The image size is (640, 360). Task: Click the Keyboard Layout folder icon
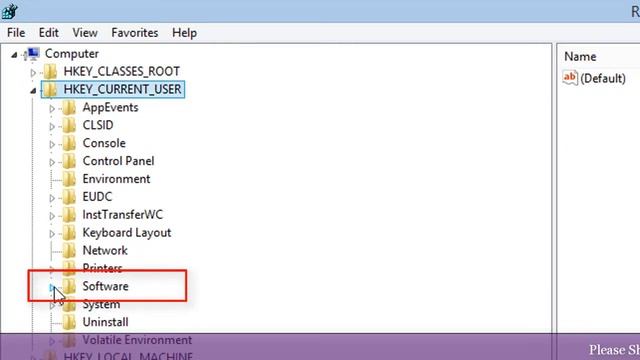pos(69,233)
